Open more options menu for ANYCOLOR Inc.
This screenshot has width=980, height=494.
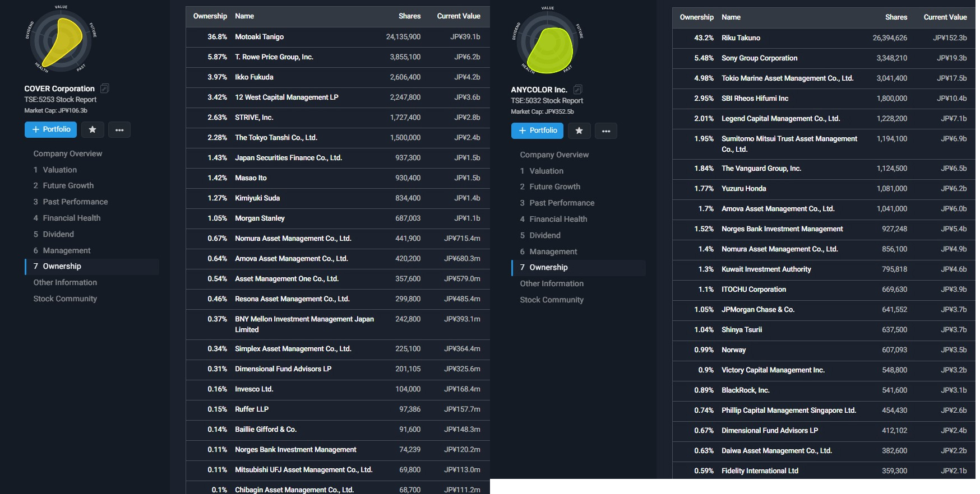pos(606,131)
